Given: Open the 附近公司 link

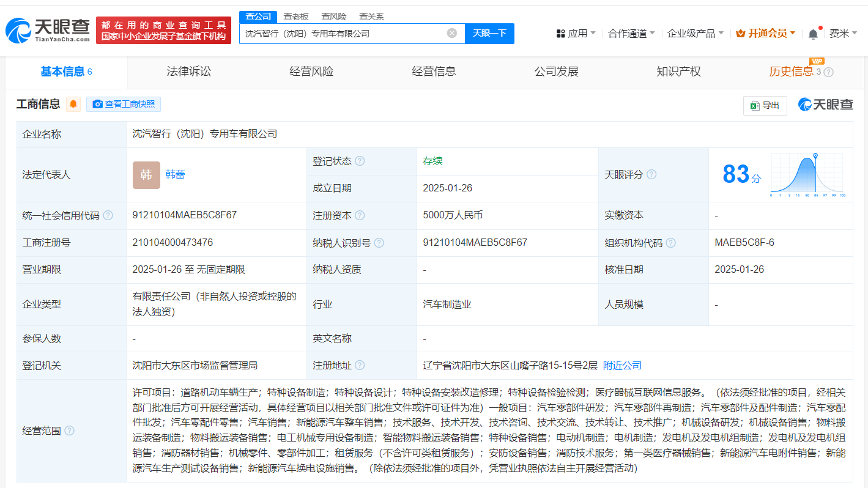Looking at the screenshot, I should click(621, 365).
